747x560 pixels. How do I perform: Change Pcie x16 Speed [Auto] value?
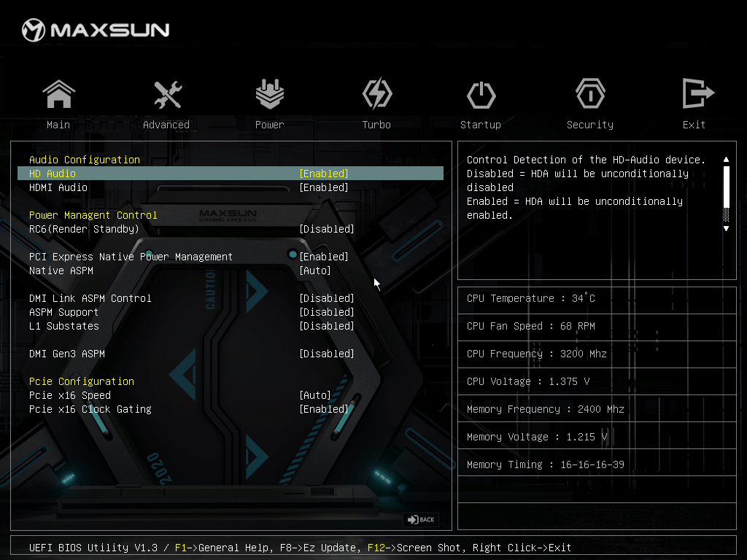(315, 395)
